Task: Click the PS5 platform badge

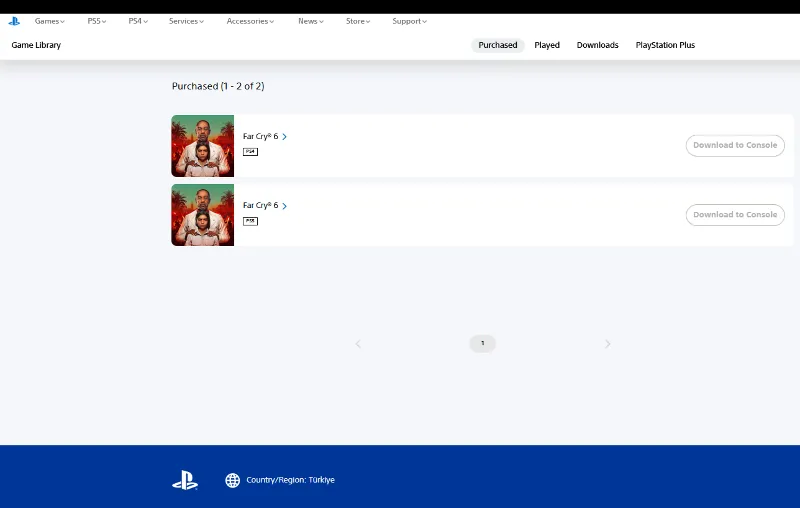Action: pyautogui.click(x=250, y=221)
